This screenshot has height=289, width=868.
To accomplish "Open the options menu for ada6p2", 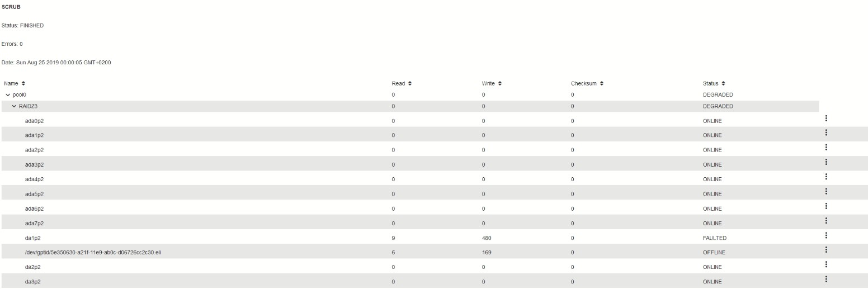I will [825, 206].
